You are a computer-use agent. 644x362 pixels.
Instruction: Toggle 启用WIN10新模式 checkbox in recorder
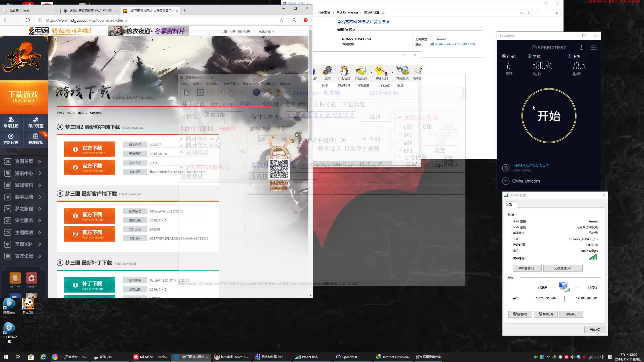(182, 167)
